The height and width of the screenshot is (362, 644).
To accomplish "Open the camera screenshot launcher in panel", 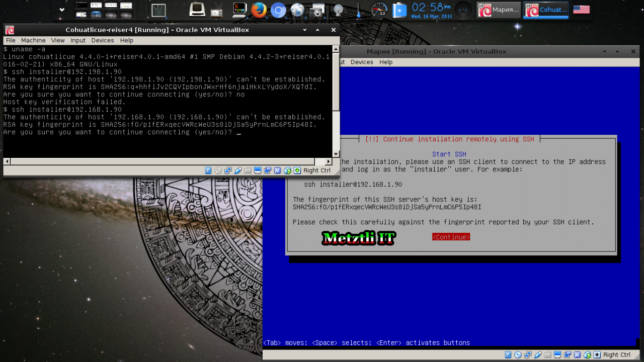I will click(x=317, y=10).
